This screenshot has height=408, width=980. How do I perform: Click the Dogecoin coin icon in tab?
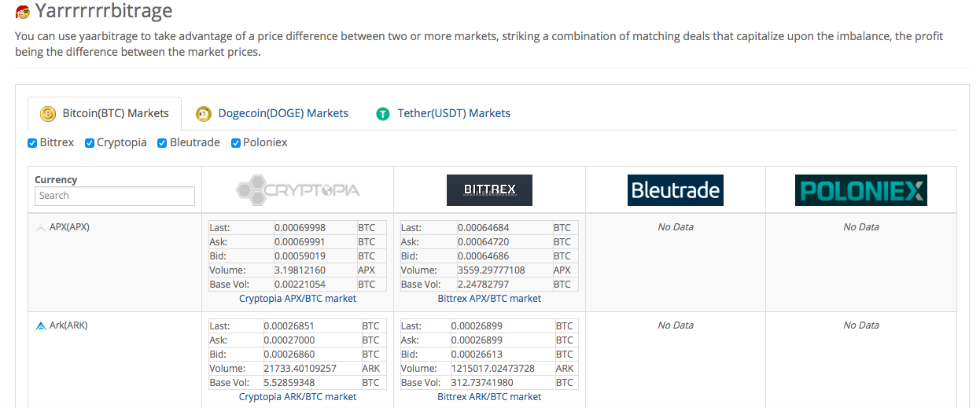204,114
